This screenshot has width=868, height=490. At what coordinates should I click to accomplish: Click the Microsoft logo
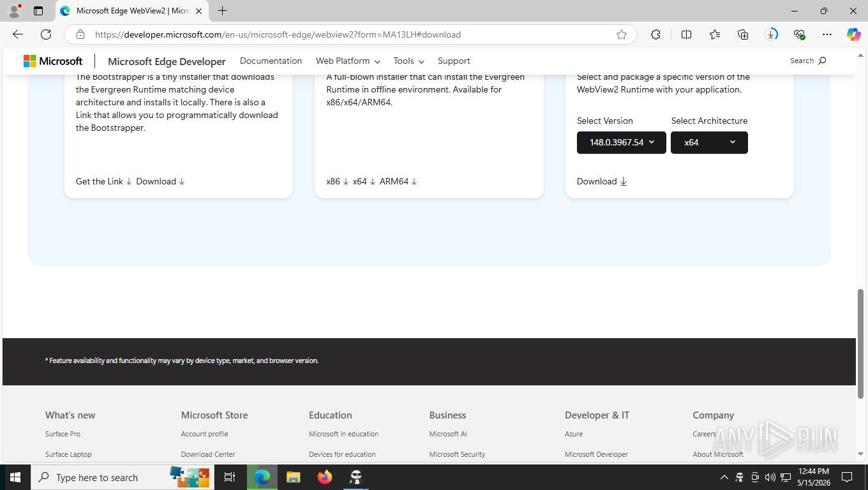pyautogui.click(x=53, y=61)
